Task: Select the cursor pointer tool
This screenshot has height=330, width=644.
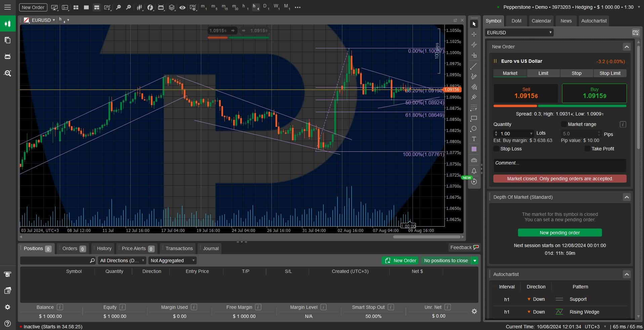Action: click(x=474, y=24)
